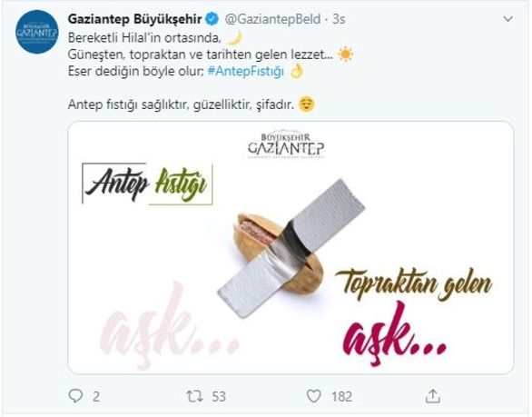The width and height of the screenshot is (532, 417).
Task: Click the reply speech bubble icon
Action: [x=75, y=396]
